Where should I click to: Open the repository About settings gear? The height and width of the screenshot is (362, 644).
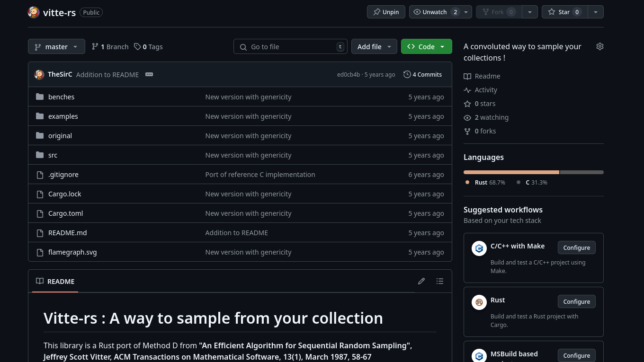coord(600,46)
